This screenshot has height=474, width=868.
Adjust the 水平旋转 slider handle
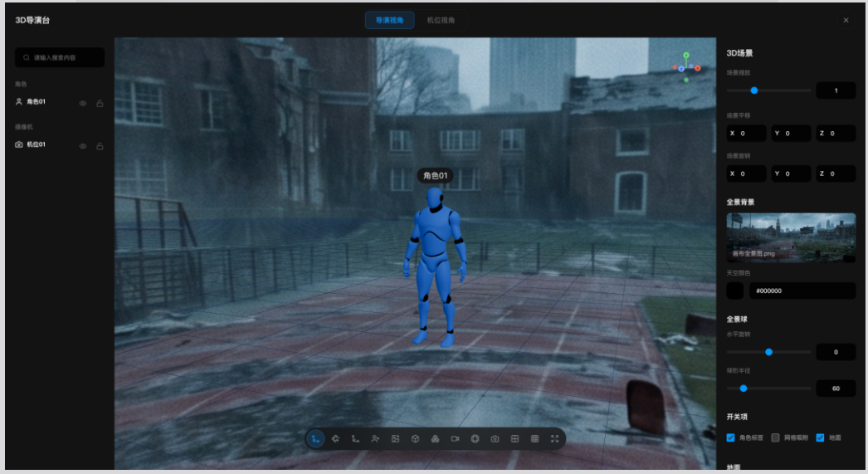[x=769, y=352]
